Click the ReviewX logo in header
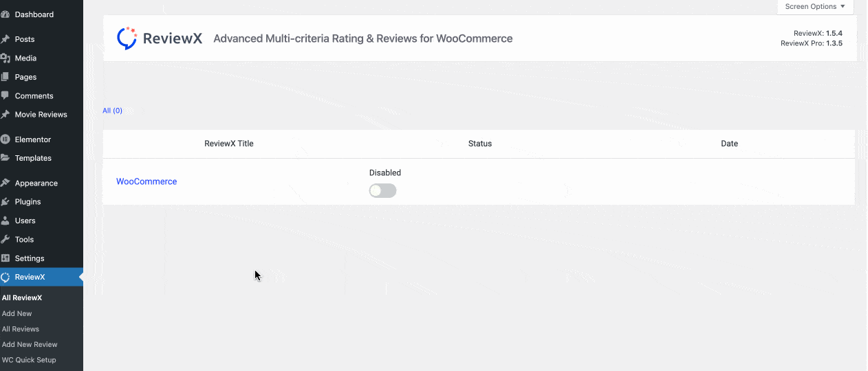This screenshot has width=868, height=371. 160,38
